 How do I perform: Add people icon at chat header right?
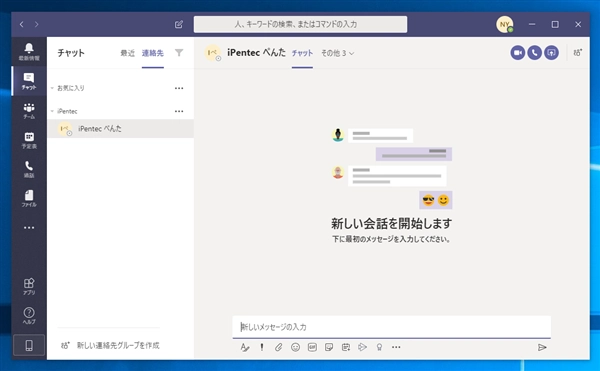click(x=577, y=53)
